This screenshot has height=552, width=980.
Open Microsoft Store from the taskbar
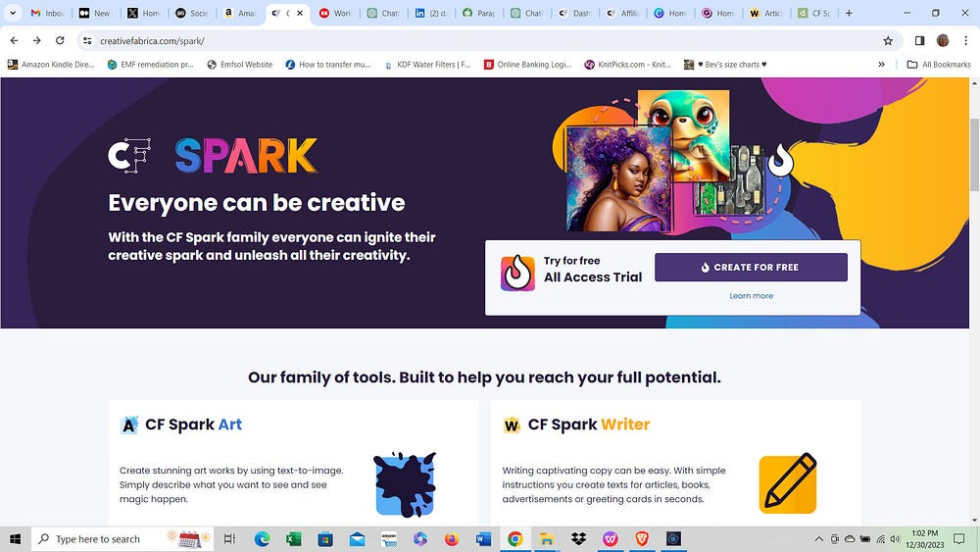[325, 539]
